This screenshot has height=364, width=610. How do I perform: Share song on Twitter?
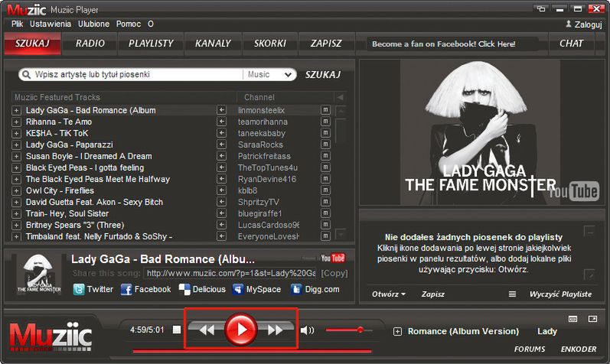click(93, 289)
